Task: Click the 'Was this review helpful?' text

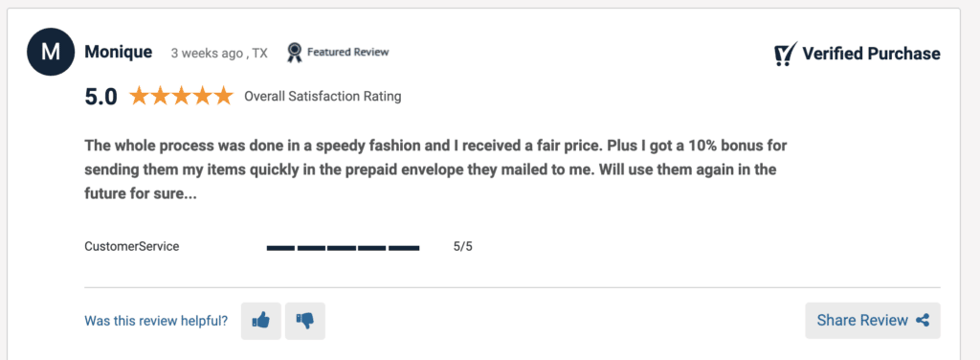Action: point(156,322)
